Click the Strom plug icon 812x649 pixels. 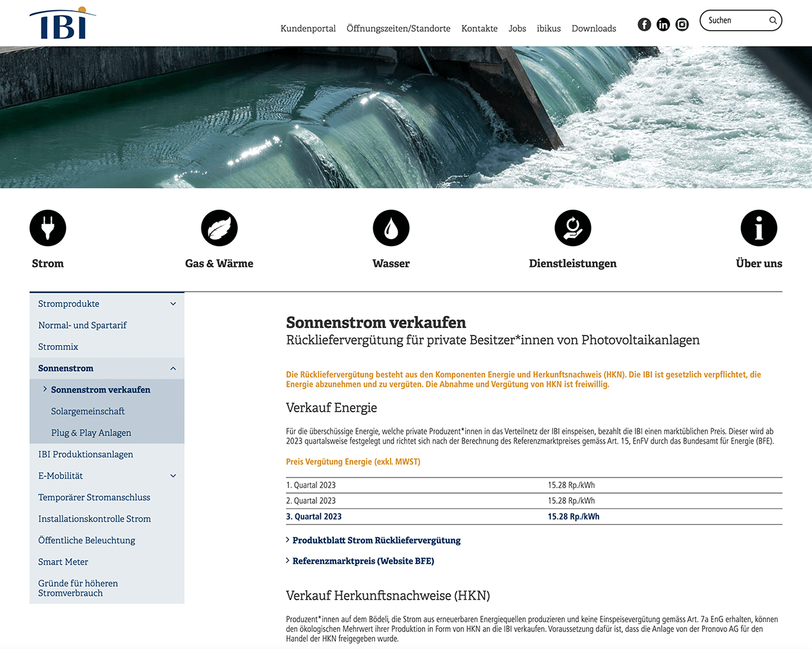48,228
